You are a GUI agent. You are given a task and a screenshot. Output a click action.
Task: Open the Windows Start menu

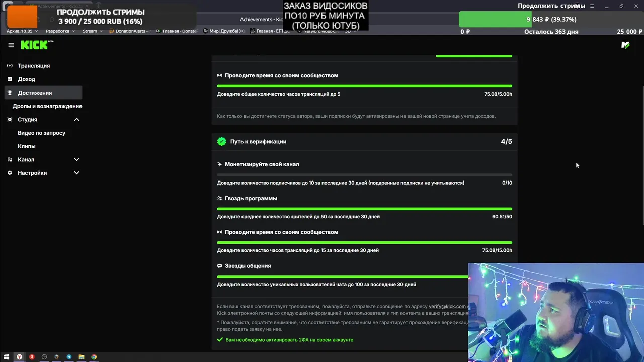(7, 357)
